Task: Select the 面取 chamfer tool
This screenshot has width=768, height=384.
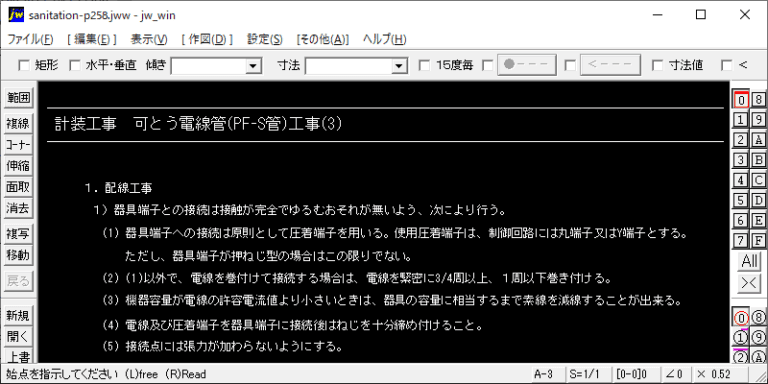Action: click(x=18, y=187)
